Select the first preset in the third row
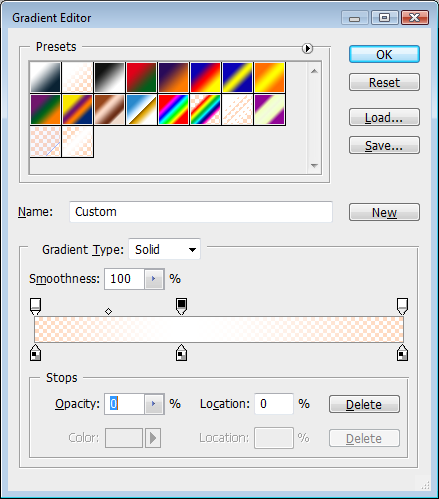439x499 pixels. [x=46, y=142]
